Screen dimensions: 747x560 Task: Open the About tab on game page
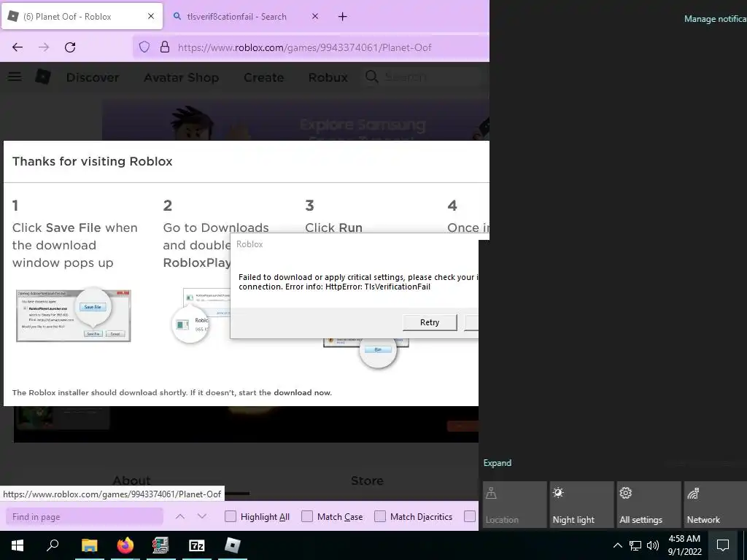[x=131, y=481]
